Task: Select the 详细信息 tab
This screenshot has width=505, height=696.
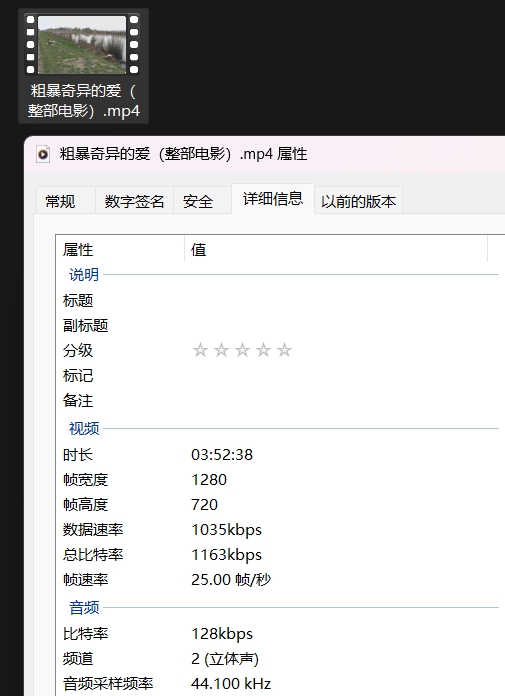Action: [272, 198]
